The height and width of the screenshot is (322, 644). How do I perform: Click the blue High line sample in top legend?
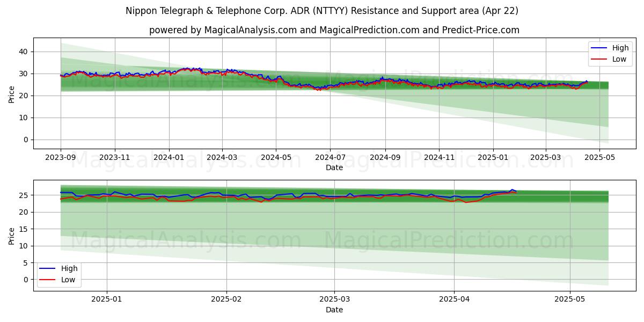point(599,48)
